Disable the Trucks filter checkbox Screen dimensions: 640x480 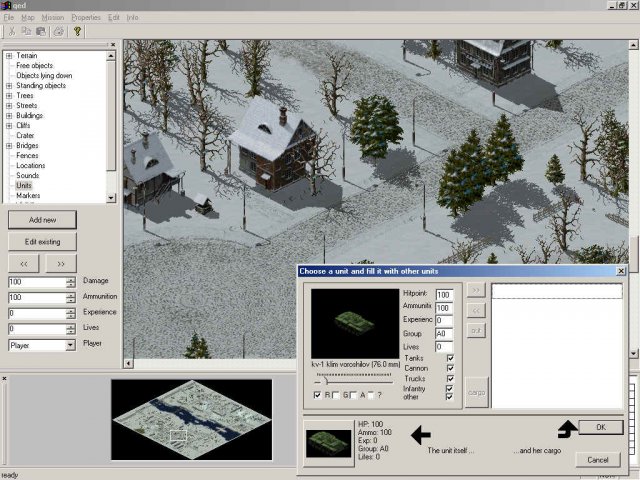[451, 378]
